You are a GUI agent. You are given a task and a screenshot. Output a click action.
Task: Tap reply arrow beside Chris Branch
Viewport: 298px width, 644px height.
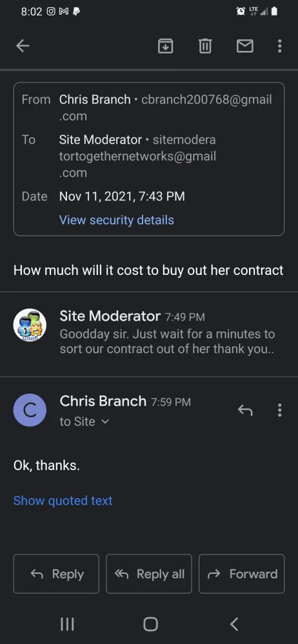pos(245,410)
